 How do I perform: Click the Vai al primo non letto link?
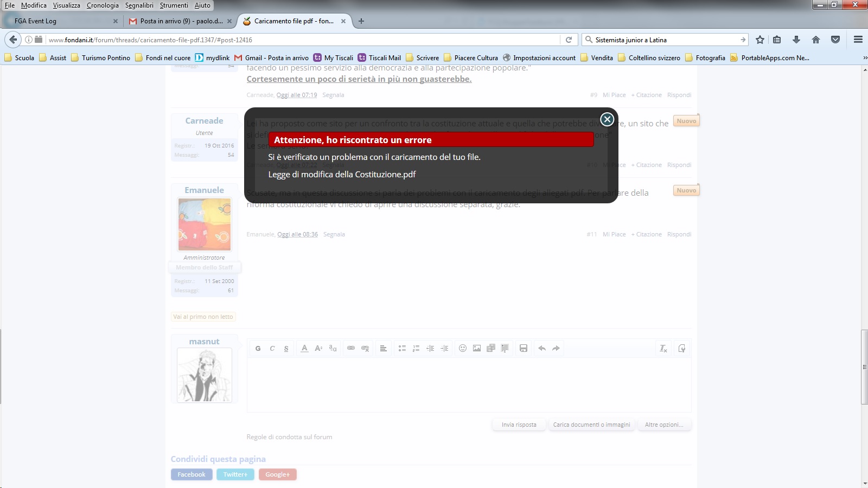point(203,317)
